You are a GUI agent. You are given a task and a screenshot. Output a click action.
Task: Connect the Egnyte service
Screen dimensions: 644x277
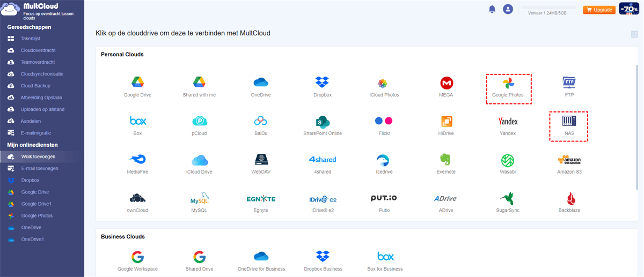(261, 198)
